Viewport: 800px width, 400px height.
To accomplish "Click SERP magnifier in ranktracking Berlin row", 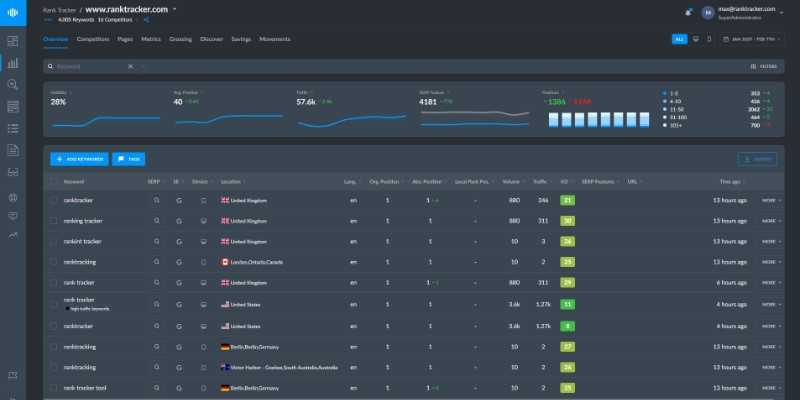I will pos(157,346).
